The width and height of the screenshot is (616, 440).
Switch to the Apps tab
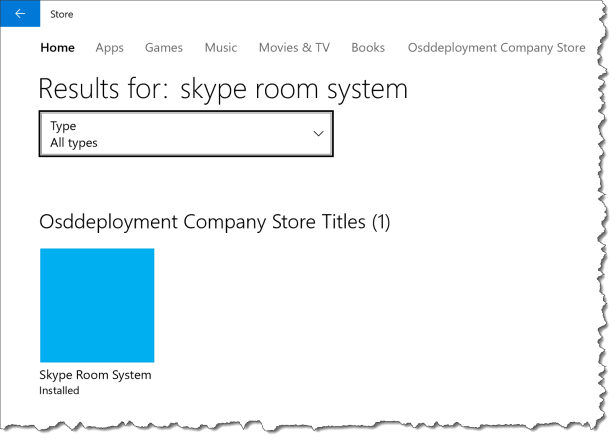tap(110, 48)
